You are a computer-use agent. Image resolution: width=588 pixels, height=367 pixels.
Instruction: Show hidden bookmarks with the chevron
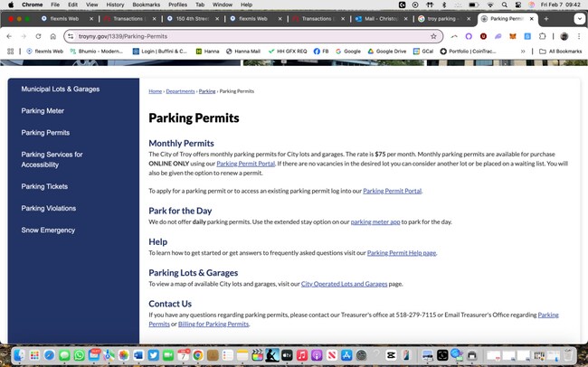tap(523, 52)
